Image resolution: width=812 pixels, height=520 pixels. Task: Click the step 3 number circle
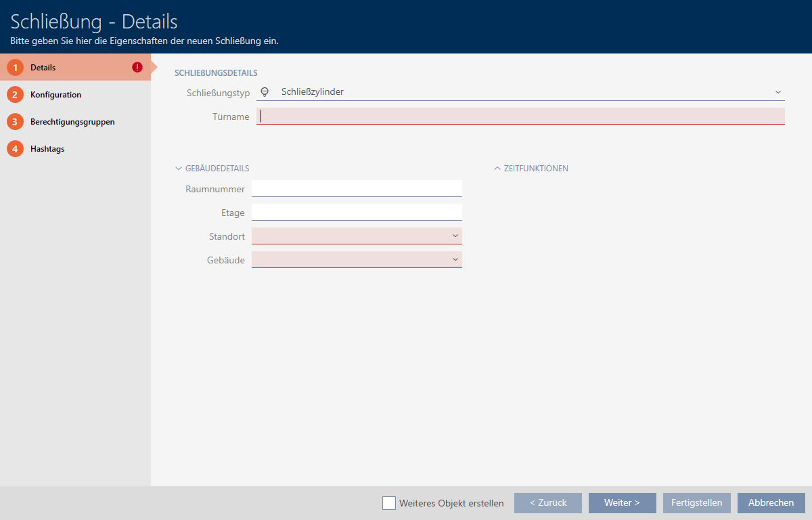click(x=15, y=122)
